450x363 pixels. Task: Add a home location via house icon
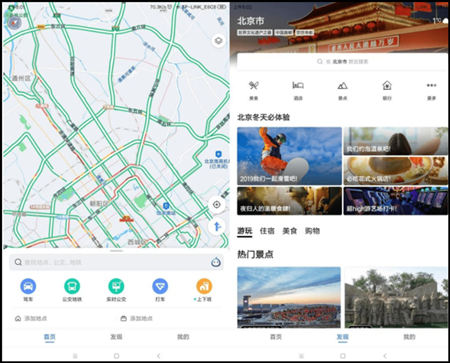(x=18, y=318)
